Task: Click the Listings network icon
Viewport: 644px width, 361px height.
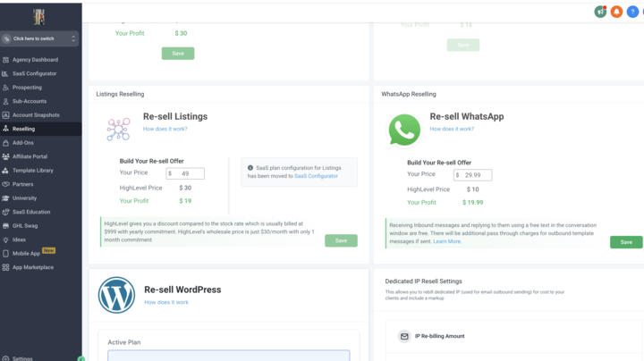Action: coord(118,130)
